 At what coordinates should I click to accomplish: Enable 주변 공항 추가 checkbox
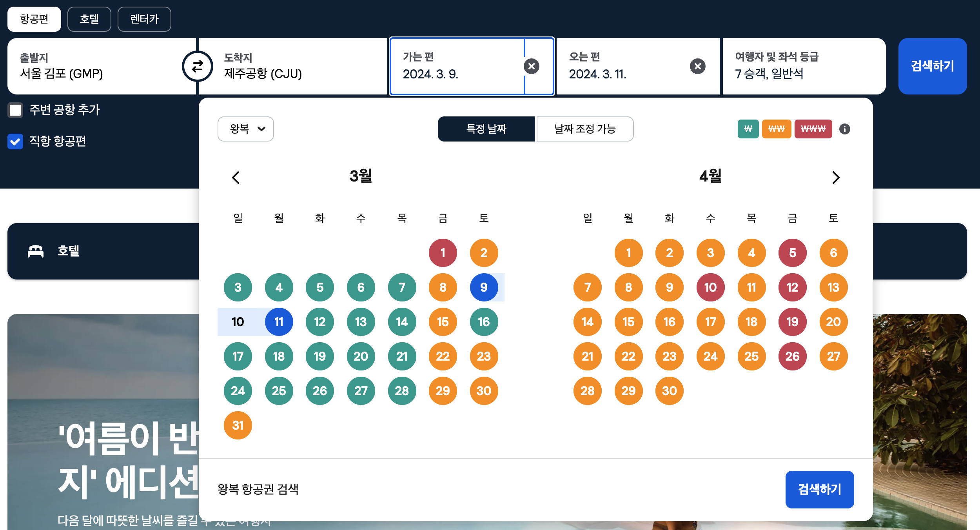pos(15,110)
